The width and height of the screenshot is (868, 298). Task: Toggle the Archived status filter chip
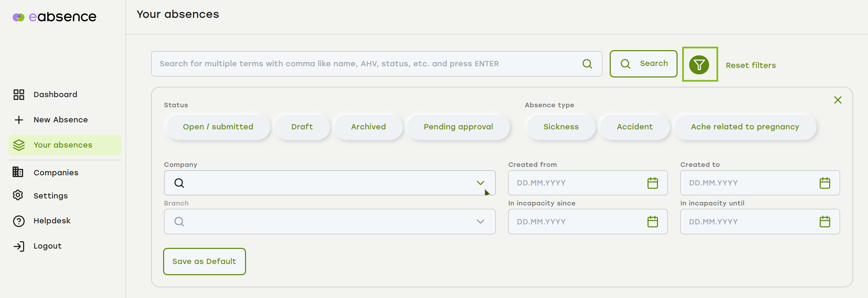point(369,127)
